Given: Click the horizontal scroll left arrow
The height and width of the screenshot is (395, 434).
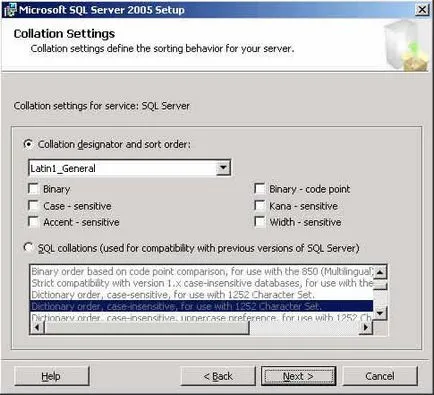Looking at the screenshot, I should (x=37, y=327).
